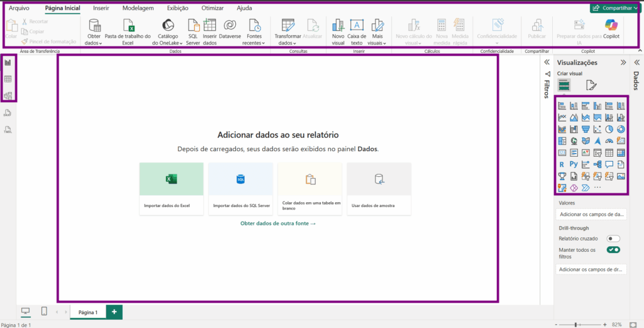The height and width of the screenshot is (328, 644).
Task: Expand the Filtros pane chevrons
Action: pyautogui.click(x=547, y=62)
